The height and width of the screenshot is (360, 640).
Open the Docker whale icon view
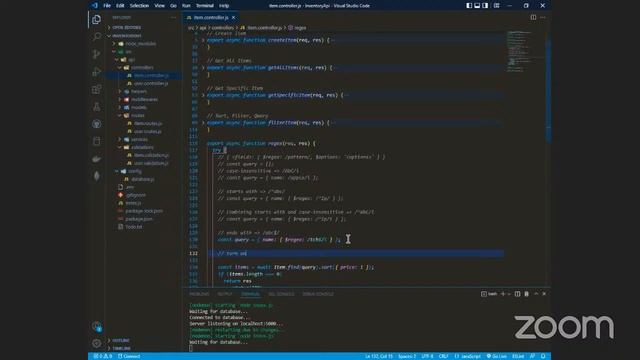pyautogui.click(x=96, y=159)
